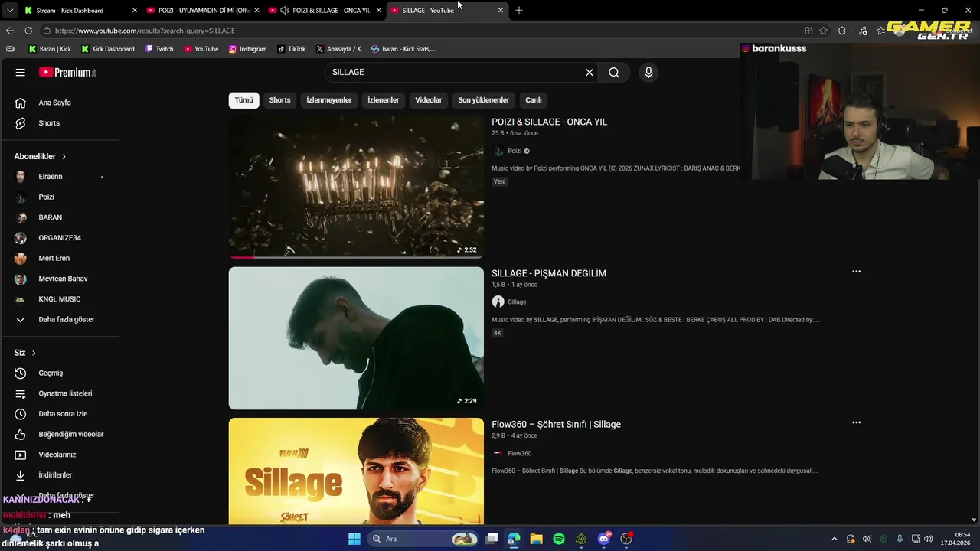Play the yellow Flow360 Sillage thumbnail

(356, 471)
